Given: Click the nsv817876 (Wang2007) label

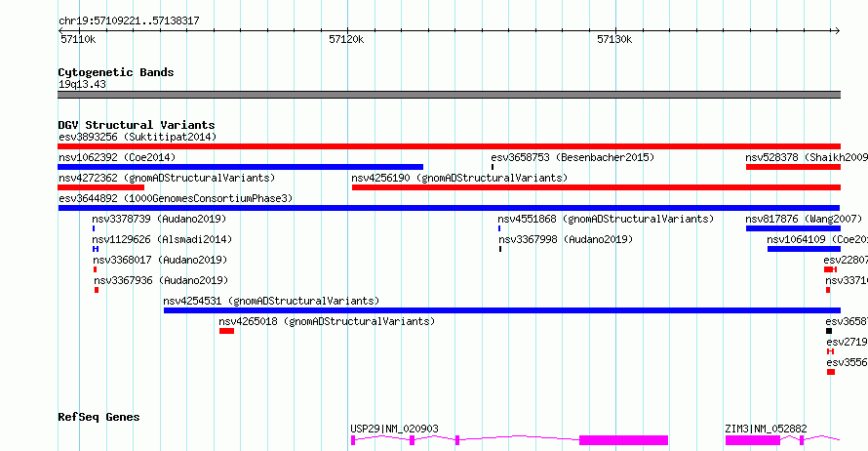Looking at the screenshot, I should tap(804, 219).
